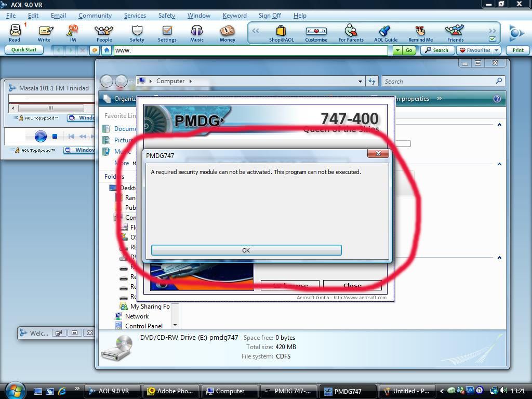This screenshot has height=399, width=532.
Task: Click the Quick Start button
Action: tap(24, 50)
